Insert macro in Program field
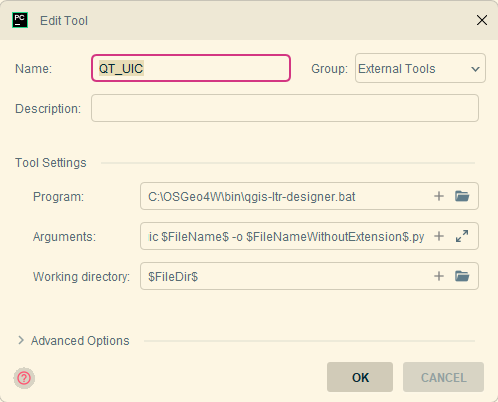The image size is (498, 402). point(439,196)
